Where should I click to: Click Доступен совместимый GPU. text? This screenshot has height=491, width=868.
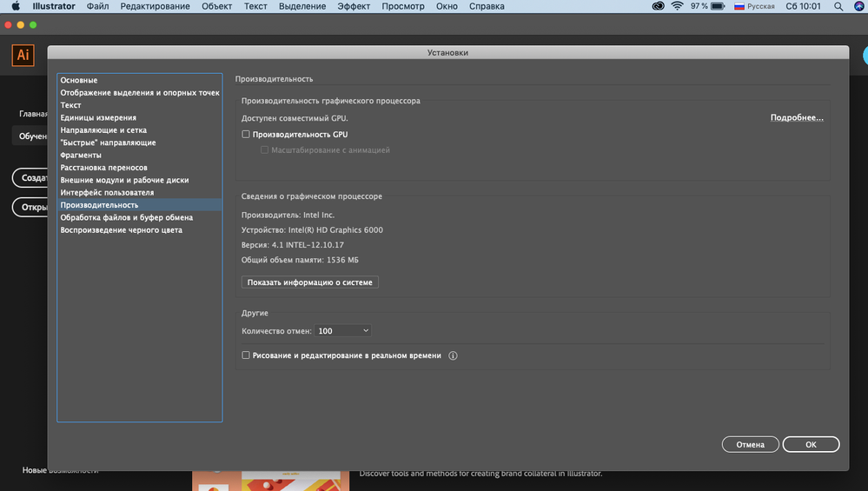[295, 118]
